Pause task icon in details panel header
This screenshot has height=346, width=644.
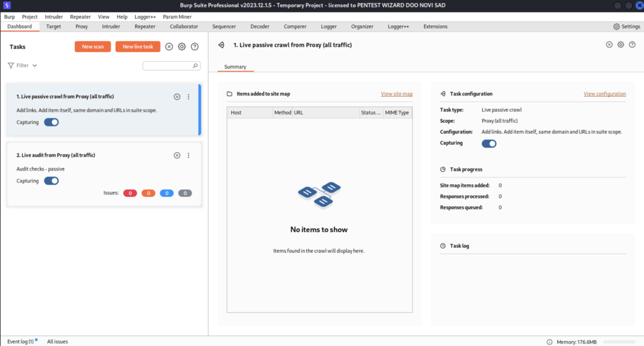(x=609, y=45)
